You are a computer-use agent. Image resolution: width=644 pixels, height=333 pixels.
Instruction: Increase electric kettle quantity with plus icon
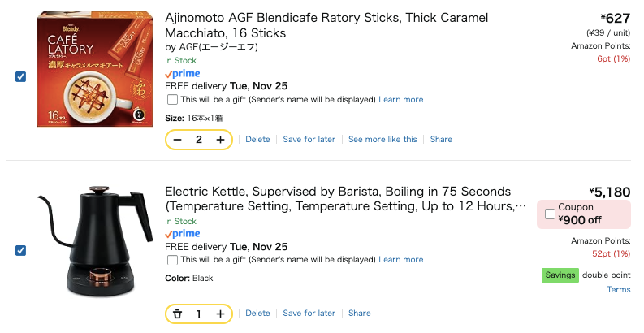tap(220, 314)
